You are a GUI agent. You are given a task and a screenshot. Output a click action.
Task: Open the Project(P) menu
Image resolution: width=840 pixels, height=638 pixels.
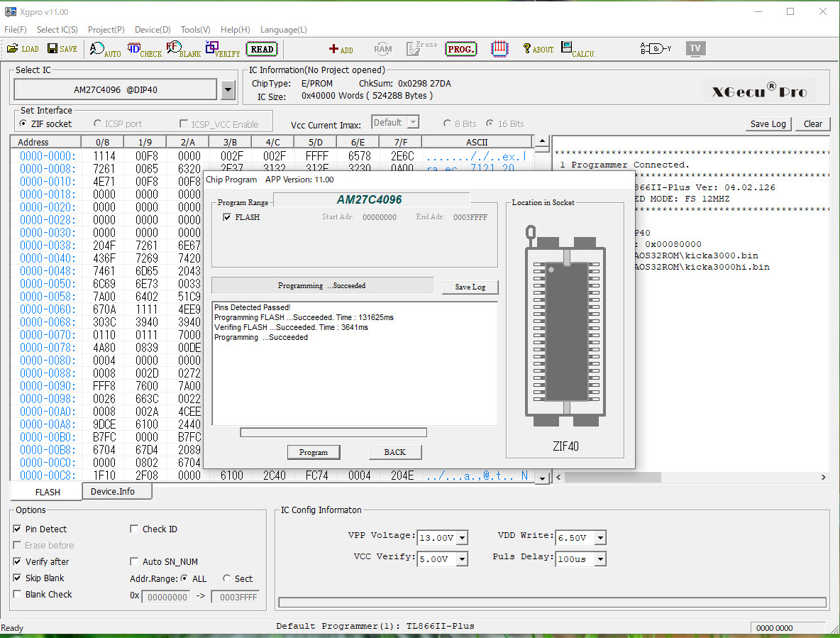106,30
